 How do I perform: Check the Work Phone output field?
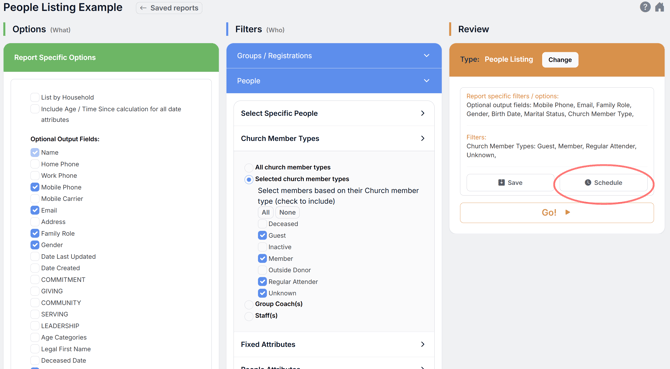pos(35,176)
